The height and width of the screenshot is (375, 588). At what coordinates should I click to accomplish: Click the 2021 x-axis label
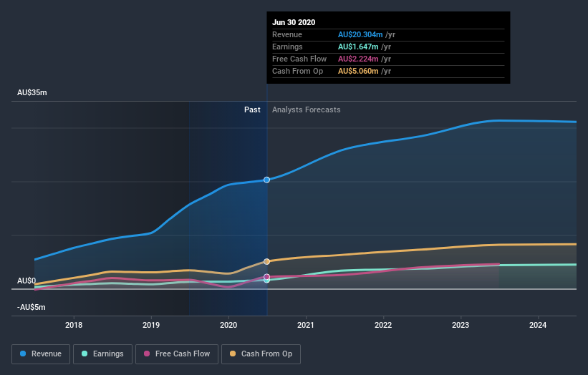click(x=306, y=325)
